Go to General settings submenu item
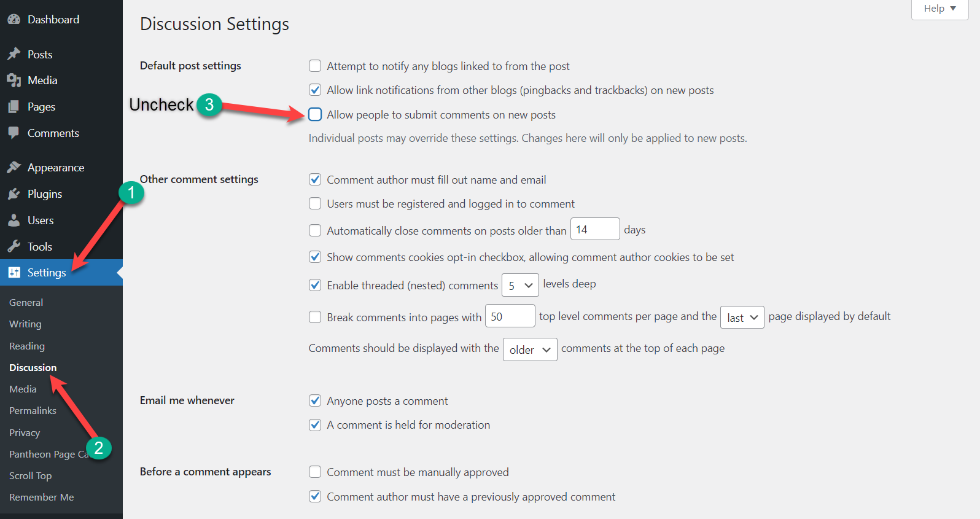The width and height of the screenshot is (980, 519). pyautogui.click(x=26, y=302)
